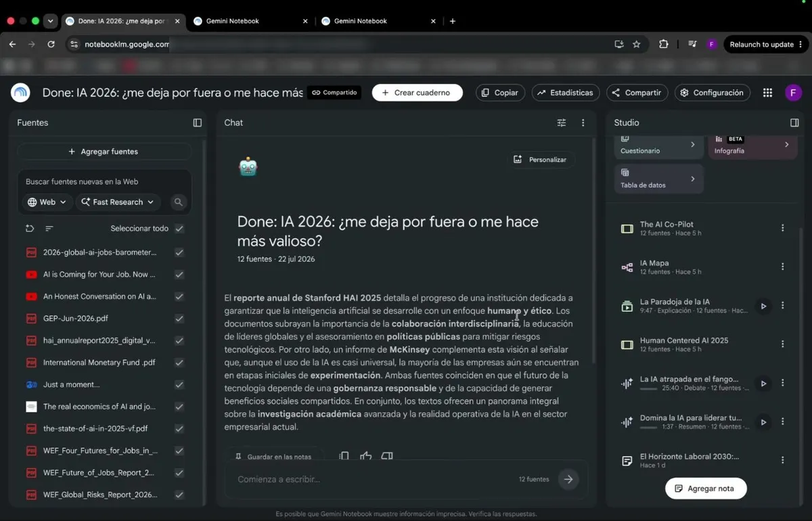This screenshot has width=812, height=521.
Task: Open chat settings sliders icon
Action: (x=562, y=122)
